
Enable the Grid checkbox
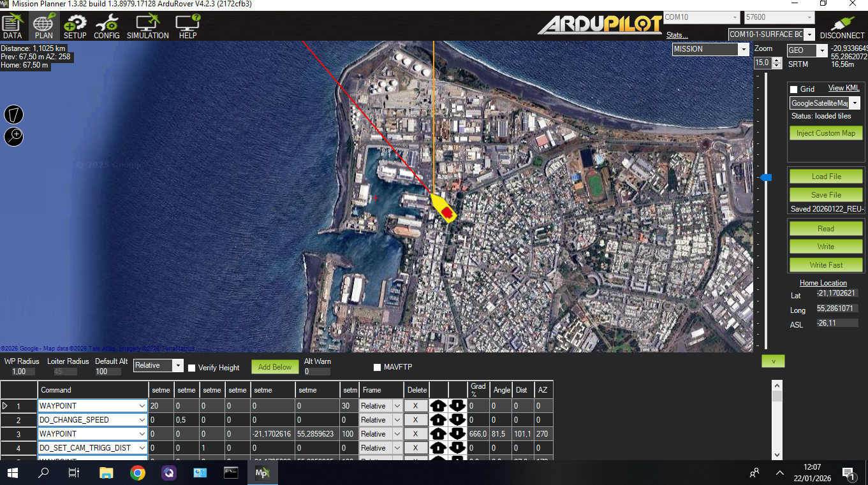(x=793, y=89)
